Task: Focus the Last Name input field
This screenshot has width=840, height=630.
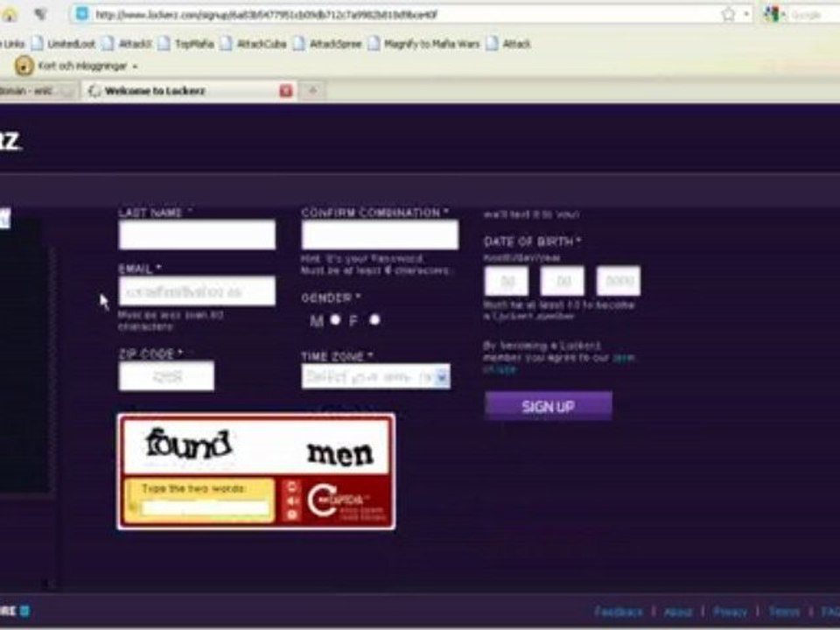Action: (197, 234)
